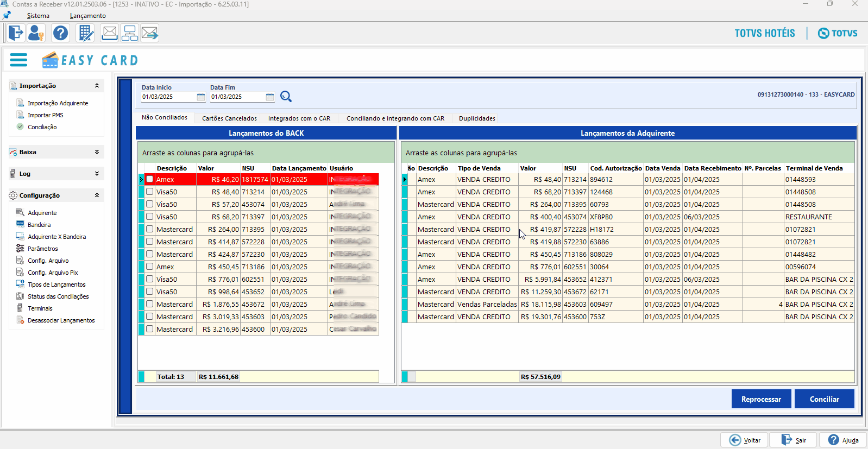Viewport: 868px width, 449px height.
Task: Check the Mastercard R$ 264,00 row checkbox
Action: click(149, 229)
